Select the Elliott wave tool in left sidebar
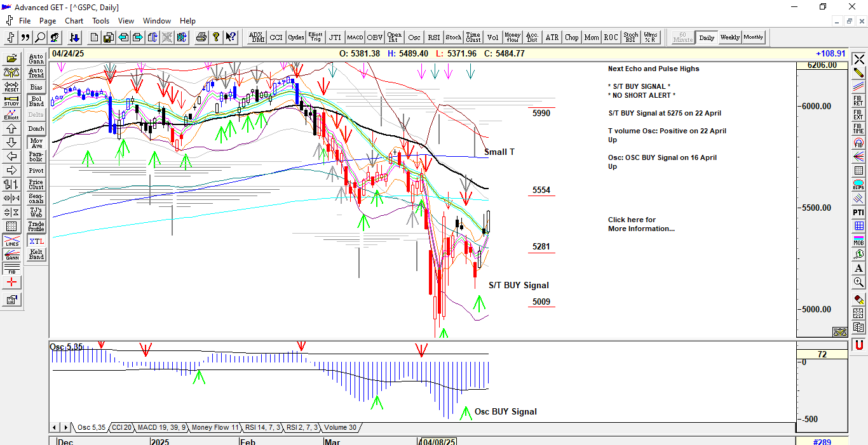The height and width of the screenshot is (445, 868). (11, 114)
